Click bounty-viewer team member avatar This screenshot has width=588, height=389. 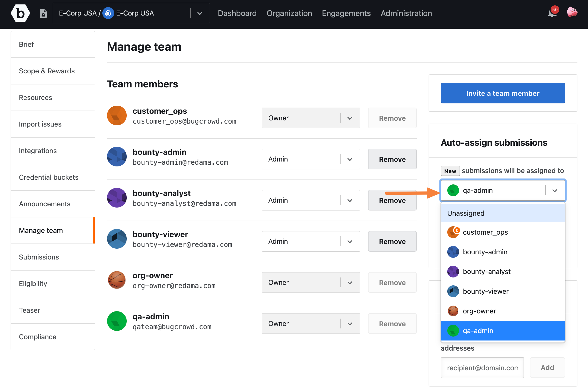(x=117, y=239)
